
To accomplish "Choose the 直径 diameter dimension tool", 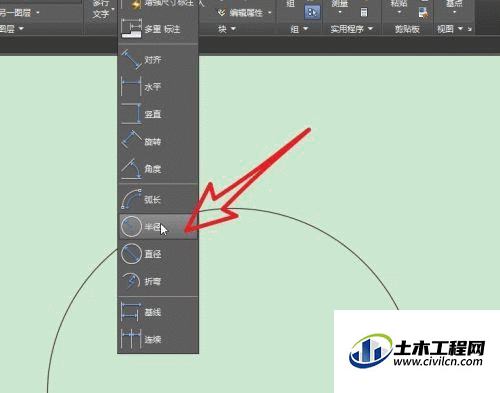I will click(x=158, y=254).
